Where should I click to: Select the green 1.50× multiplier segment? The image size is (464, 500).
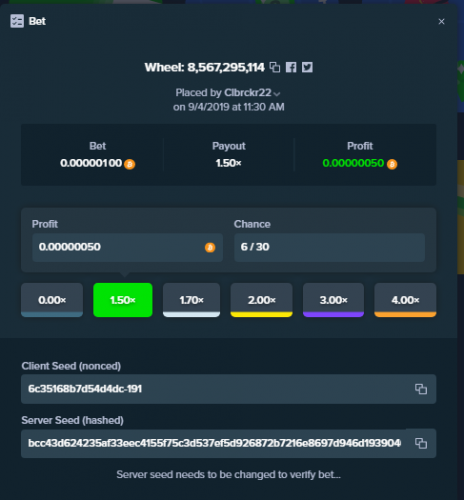point(123,300)
